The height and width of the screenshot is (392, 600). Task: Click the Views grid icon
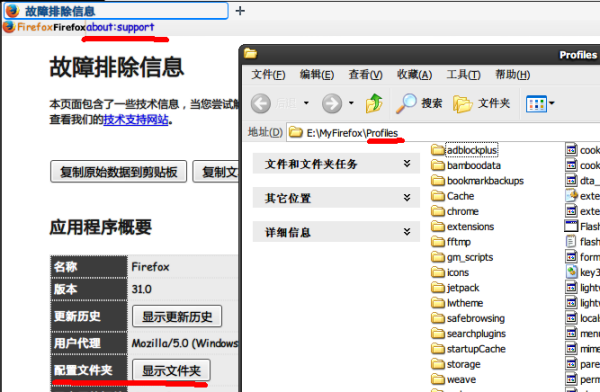536,103
